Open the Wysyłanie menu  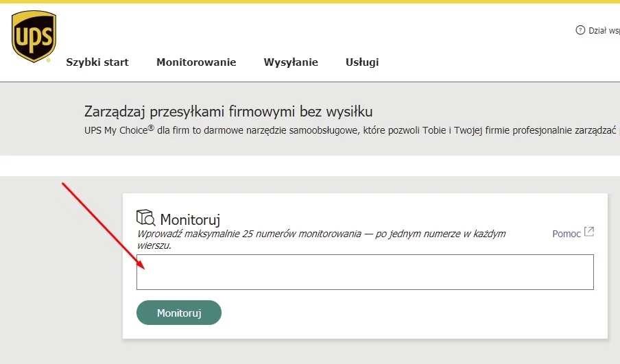[291, 62]
